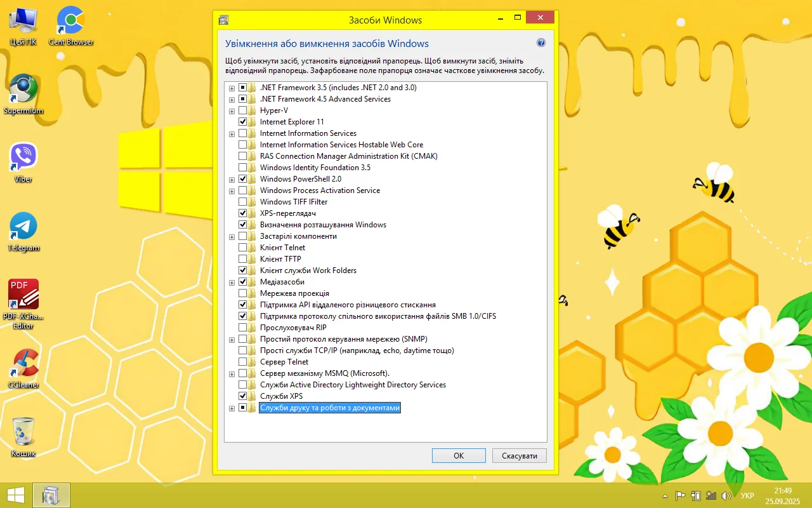Click the OK button

[x=458, y=456]
